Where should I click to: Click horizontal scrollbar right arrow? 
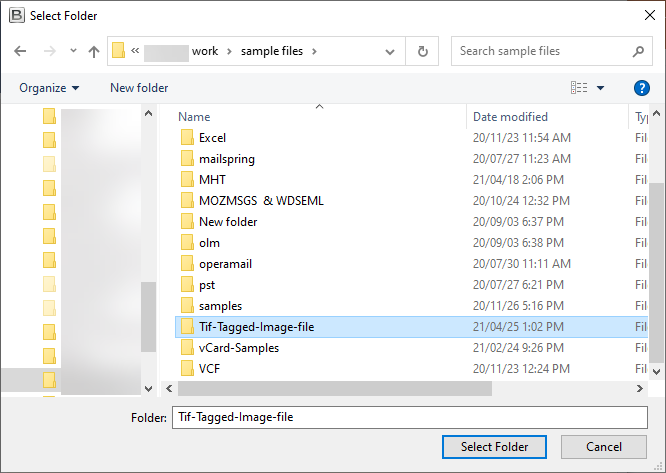point(640,389)
